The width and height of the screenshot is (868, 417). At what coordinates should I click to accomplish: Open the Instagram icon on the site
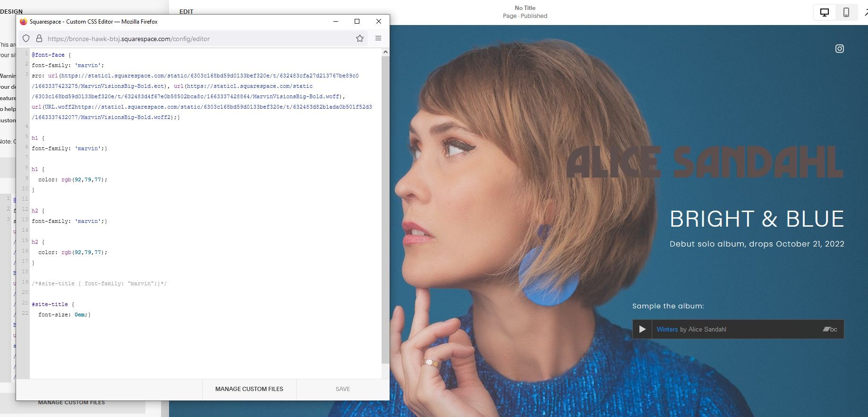coord(840,49)
